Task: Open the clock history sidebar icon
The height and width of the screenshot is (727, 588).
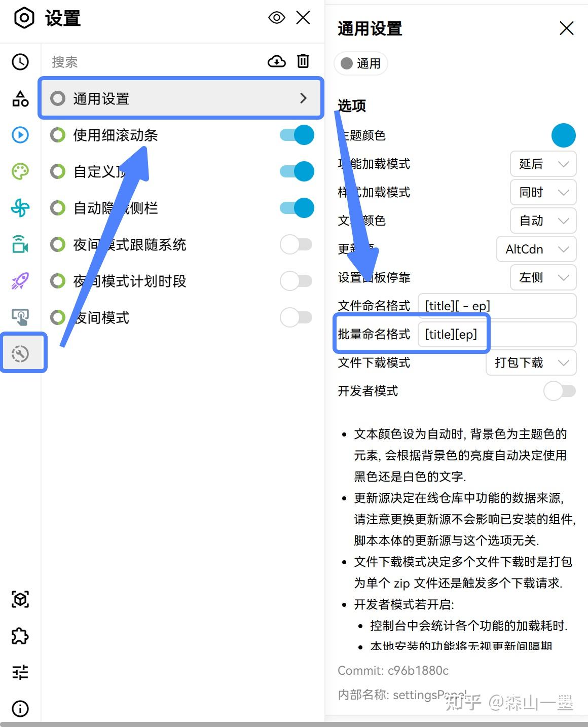Action: click(20, 62)
